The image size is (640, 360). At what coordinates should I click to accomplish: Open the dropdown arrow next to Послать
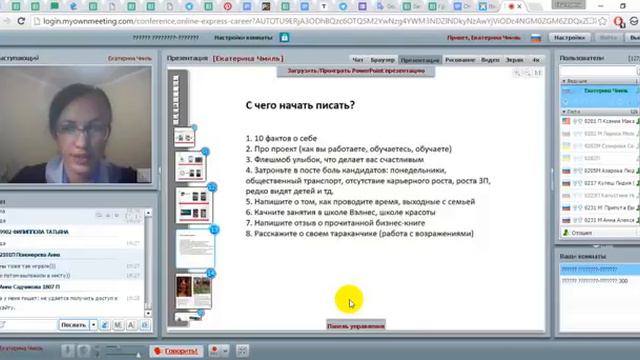93,325
